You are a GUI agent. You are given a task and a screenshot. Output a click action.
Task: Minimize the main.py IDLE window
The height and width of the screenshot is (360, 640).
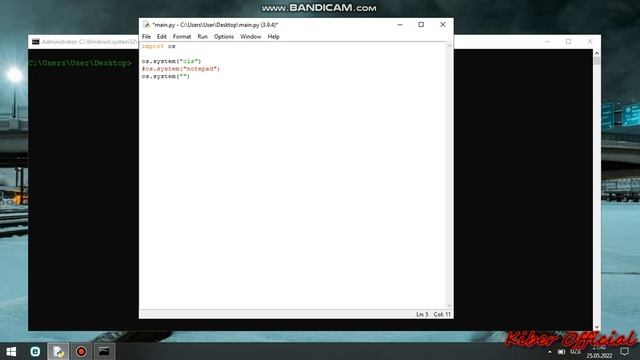(400, 24)
